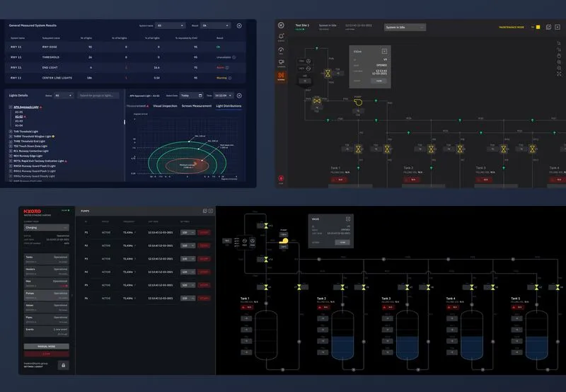The height and width of the screenshot is (392, 566).
Task: Click the search for groups or lights field
Action: coord(98,96)
